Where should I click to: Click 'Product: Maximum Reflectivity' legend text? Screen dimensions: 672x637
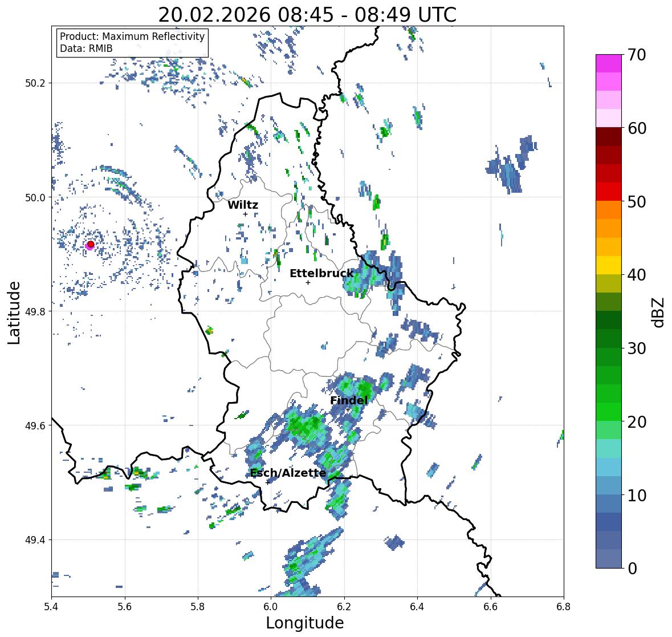[132, 36]
